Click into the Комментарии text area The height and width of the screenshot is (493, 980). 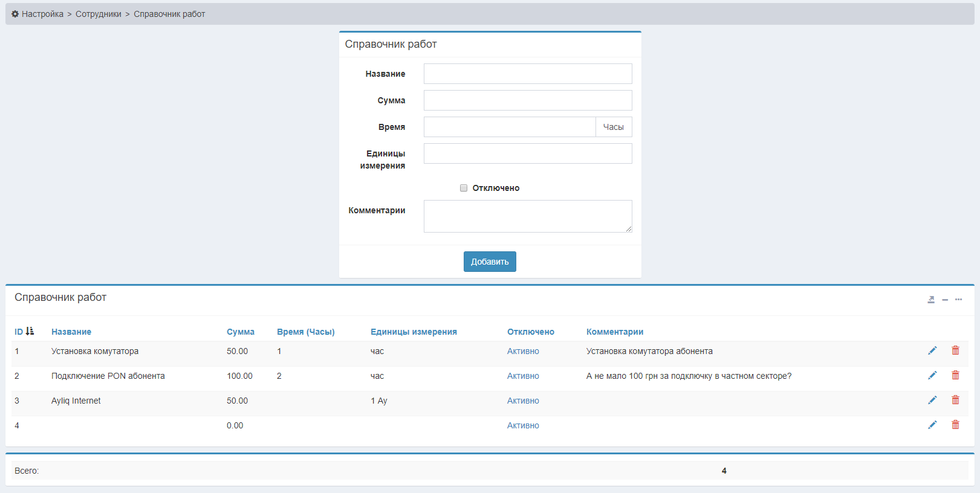click(x=527, y=216)
